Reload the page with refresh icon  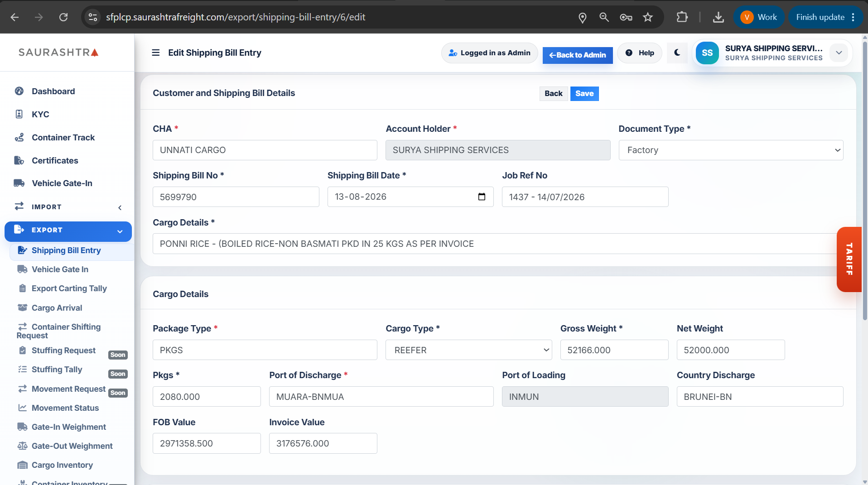[63, 17]
